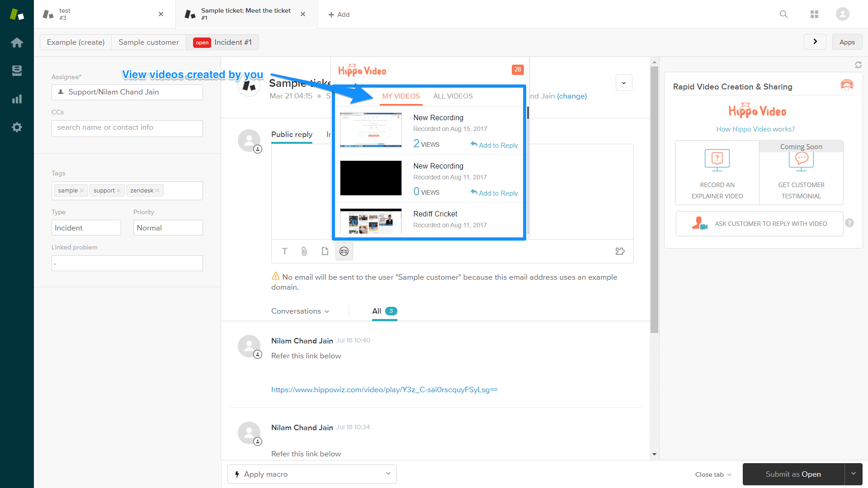Open the Hippo Video icon in reply toolbar
The height and width of the screenshot is (488, 868).
(344, 251)
